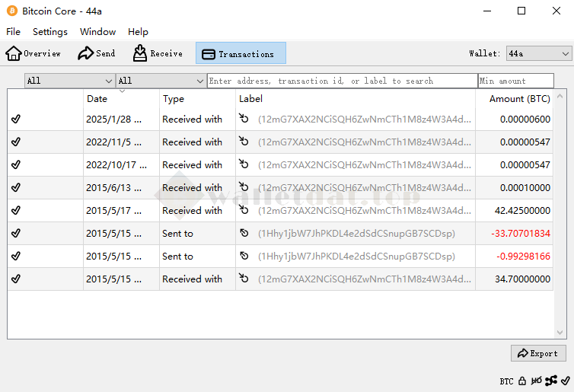This screenshot has height=392, width=574.
Task: Go to the Send page
Action: 97,53
